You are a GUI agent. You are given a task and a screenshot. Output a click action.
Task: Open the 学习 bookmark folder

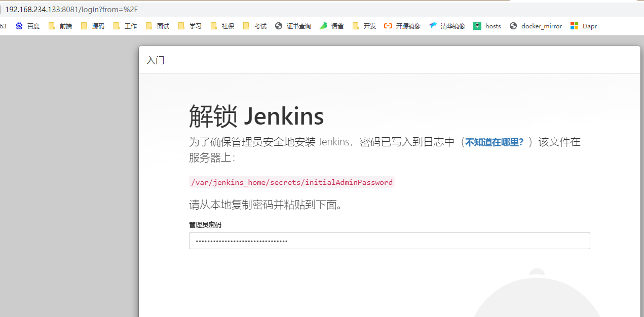tap(190, 26)
